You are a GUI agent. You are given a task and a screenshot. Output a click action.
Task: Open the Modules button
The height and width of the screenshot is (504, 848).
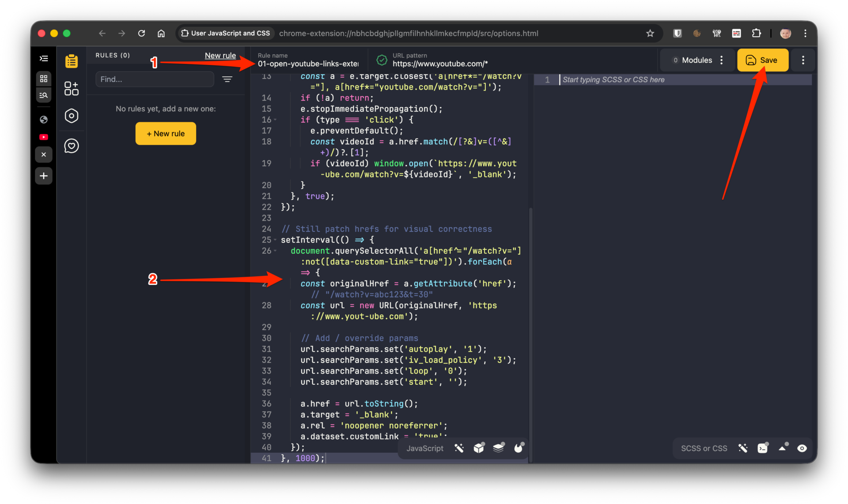(692, 60)
